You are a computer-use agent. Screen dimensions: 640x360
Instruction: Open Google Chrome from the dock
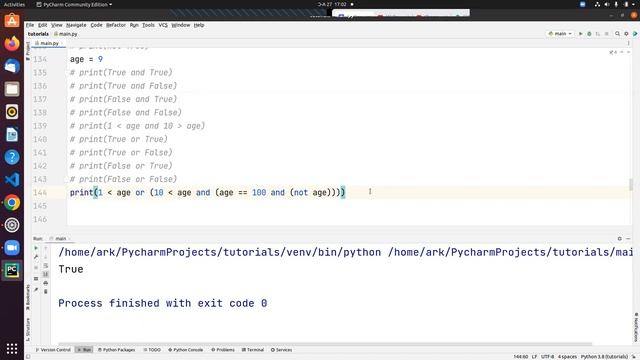[x=12, y=202]
